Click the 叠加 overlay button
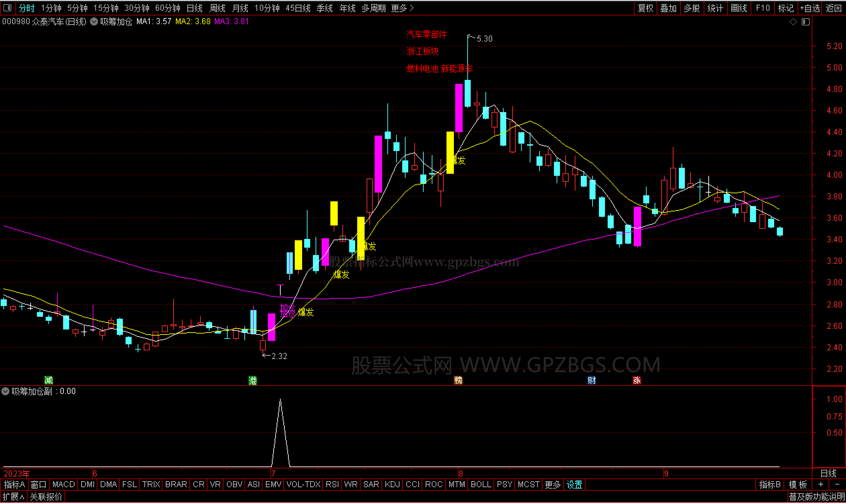This screenshot has width=846, height=504. (x=668, y=8)
